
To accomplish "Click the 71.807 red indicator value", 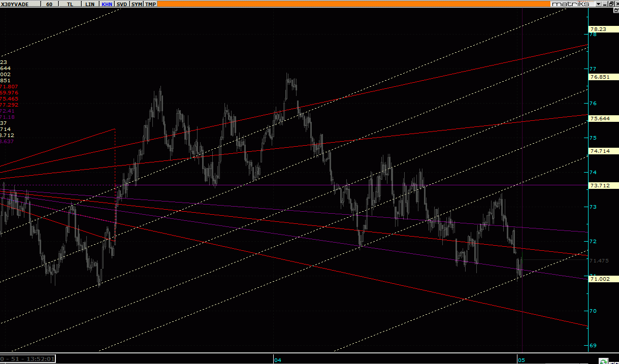I will point(9,87).
